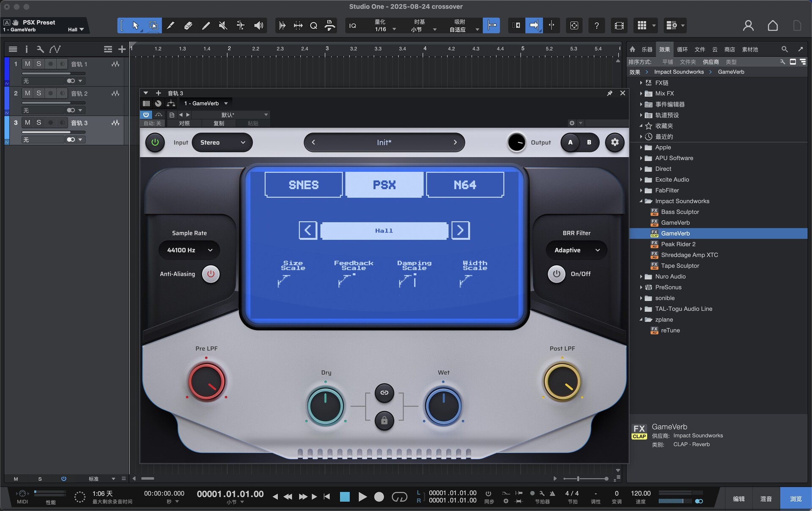Select the Bend tool

pyautogui.click(x=240, y=26)
